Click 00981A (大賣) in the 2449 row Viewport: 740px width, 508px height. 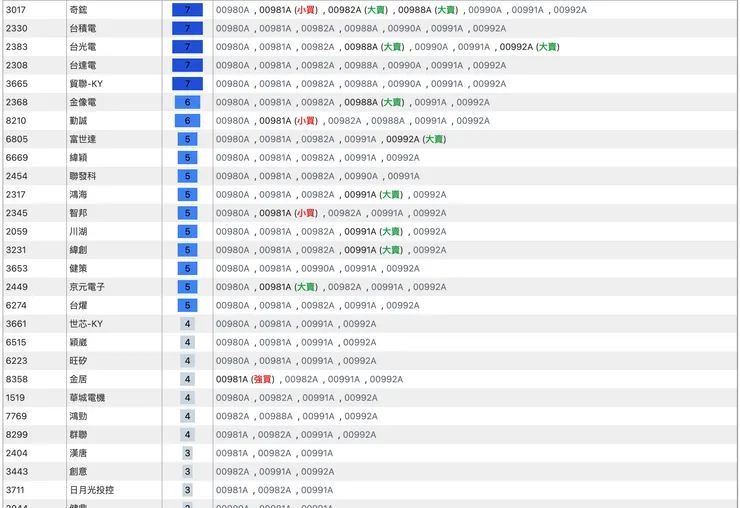(288, 287)
